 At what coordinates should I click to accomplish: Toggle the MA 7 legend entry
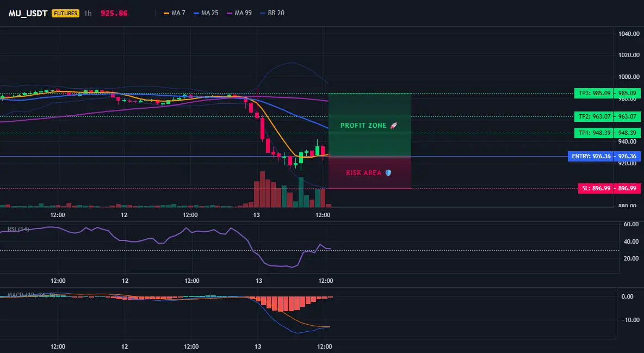tap(175, 13)
